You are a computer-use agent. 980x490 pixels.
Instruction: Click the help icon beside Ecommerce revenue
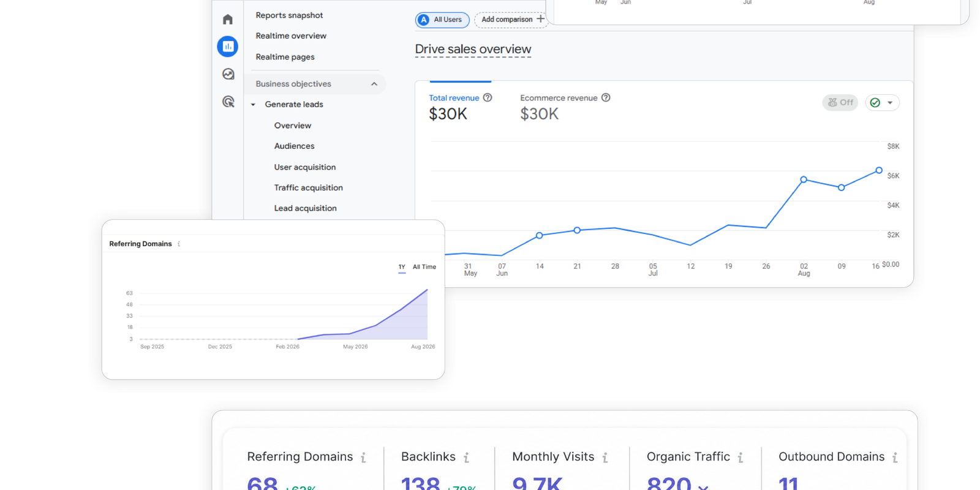coord(606,97)
